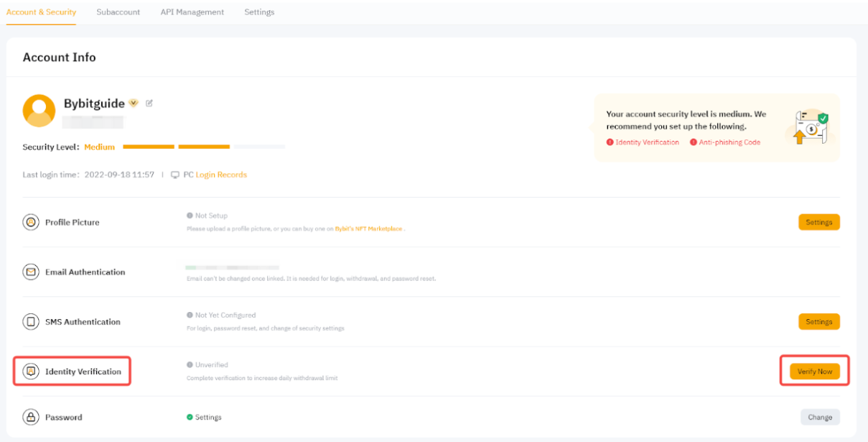Open the Account & Security tab
The width and height of the screenshot is (868, 442).
tap(41, 12)
